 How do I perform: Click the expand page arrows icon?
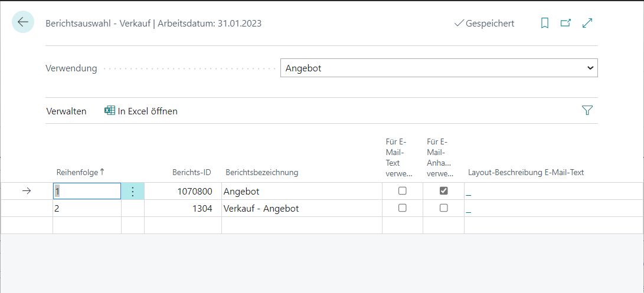click(x=587, y=23)
